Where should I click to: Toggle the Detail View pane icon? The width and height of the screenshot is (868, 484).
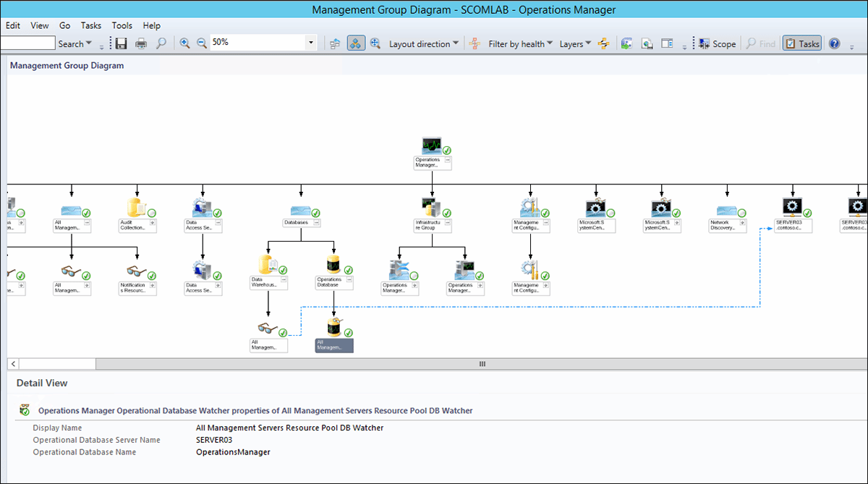pos(668,43)
